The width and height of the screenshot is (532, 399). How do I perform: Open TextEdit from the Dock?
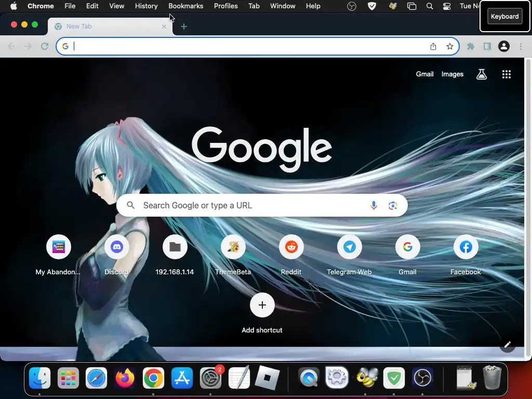point(239,378)
